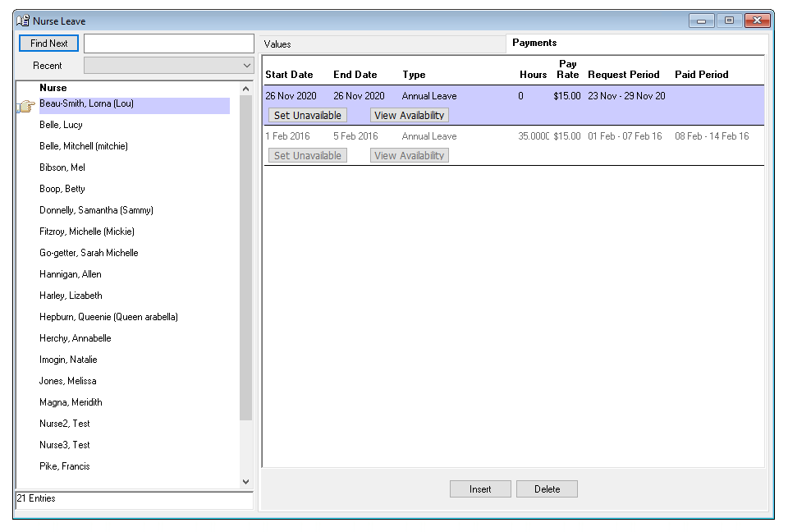Select nurse Fitzroy, Michelle (Mickie)
788x532 pixels.
(87, 232)
